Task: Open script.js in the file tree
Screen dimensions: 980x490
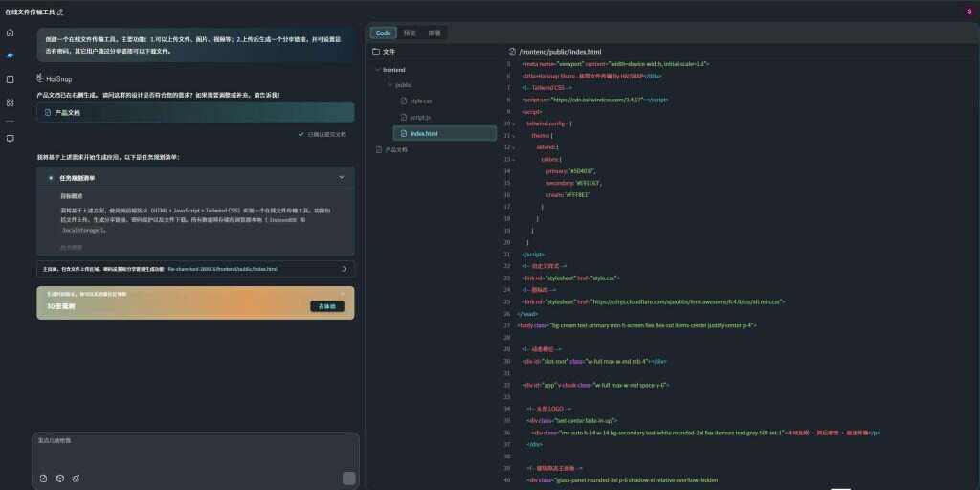Action: [x=420, y=117]
